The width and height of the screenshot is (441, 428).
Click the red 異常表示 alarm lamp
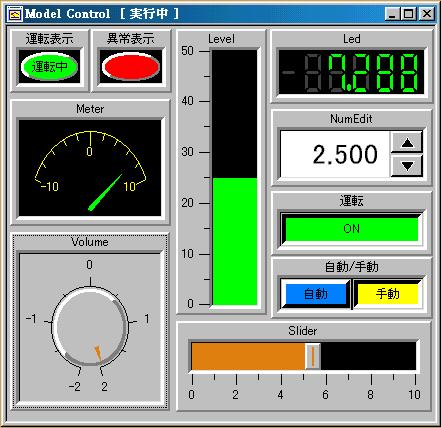point(131,67)
